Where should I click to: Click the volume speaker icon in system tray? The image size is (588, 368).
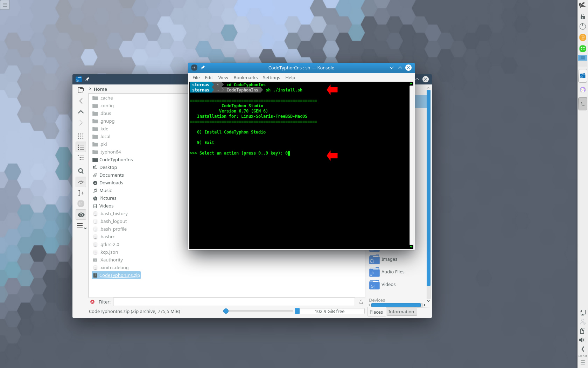coord(582,340)
